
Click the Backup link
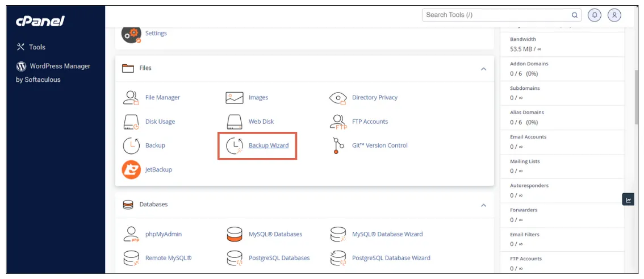coord(155,145)
